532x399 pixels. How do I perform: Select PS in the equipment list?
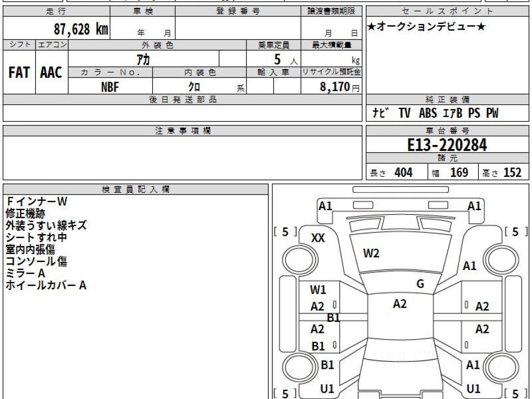(474, 113)
